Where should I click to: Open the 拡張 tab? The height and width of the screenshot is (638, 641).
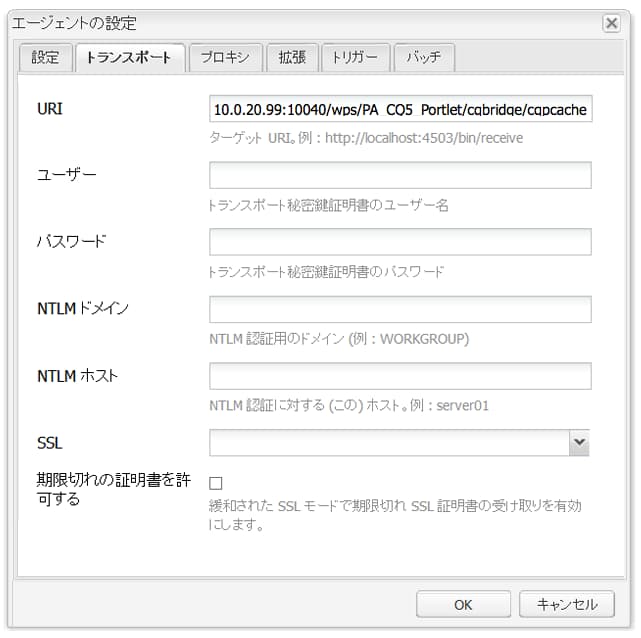(292, 58)
